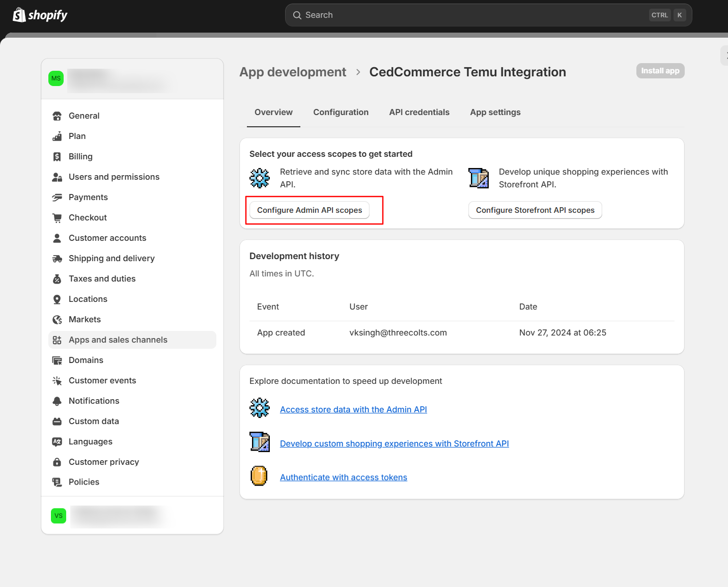Switch to the Configuration tab
Screen dimensions: 728x587
click(341, 112)
